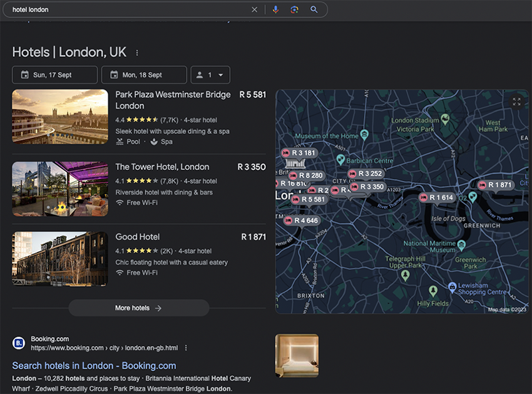Click the Pool amenity icon
Image resolution: width=532 pixels, height=394 pixels.
click(x=120, y=142)
